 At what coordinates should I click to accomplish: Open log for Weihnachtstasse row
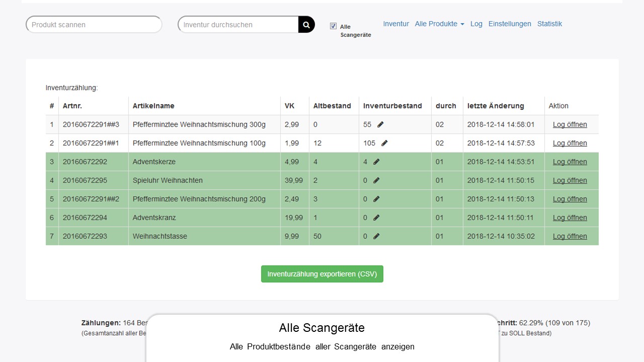click(570, 236)
